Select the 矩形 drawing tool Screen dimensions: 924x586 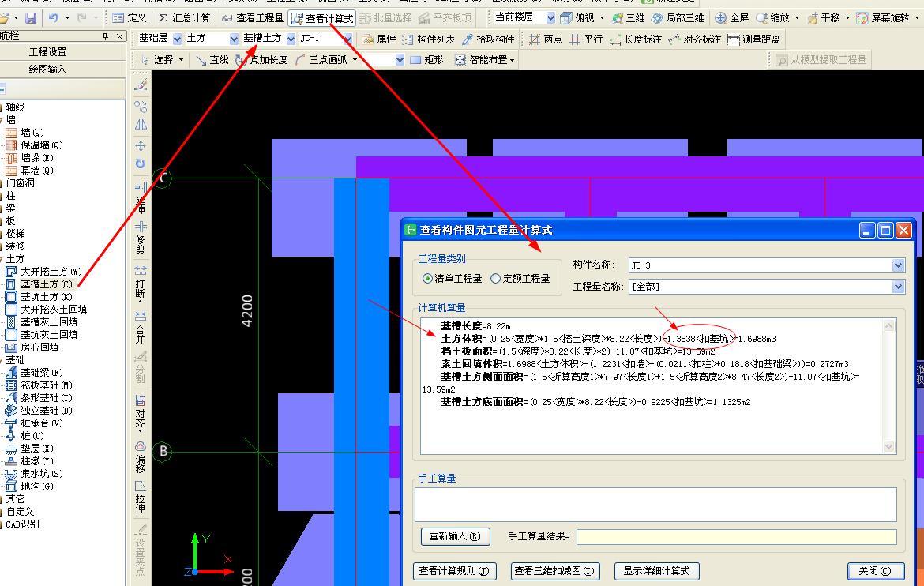pos(426,60)
